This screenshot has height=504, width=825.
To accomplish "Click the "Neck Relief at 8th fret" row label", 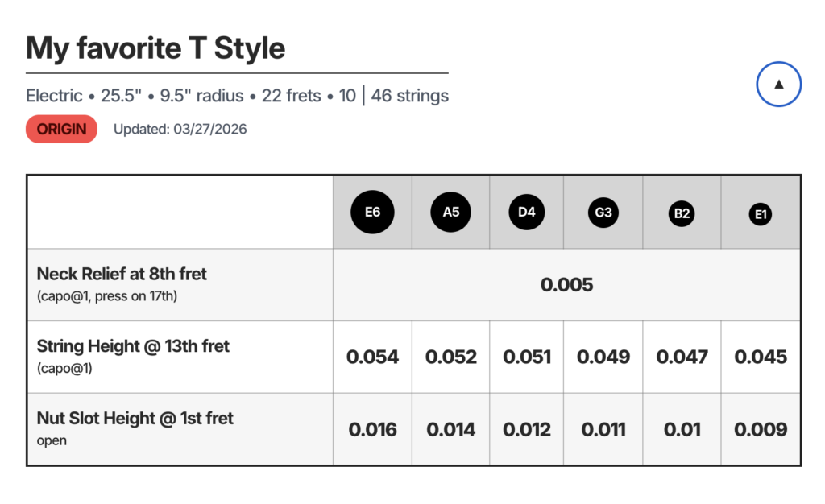I will click(122, 275).
